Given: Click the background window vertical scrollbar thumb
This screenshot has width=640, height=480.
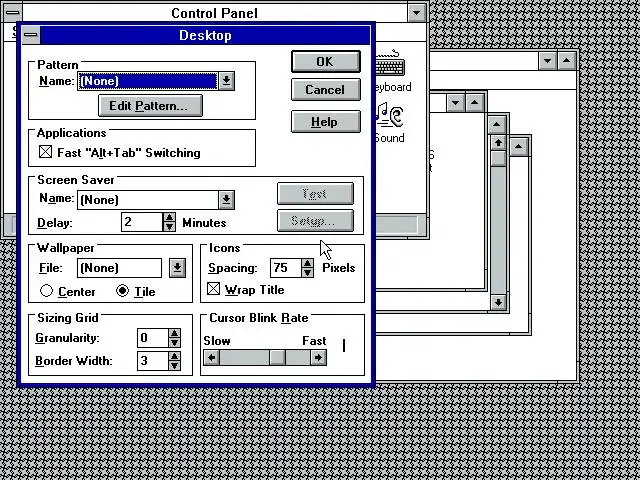Looking at the screenshot, I should click(x=498, y=159).
